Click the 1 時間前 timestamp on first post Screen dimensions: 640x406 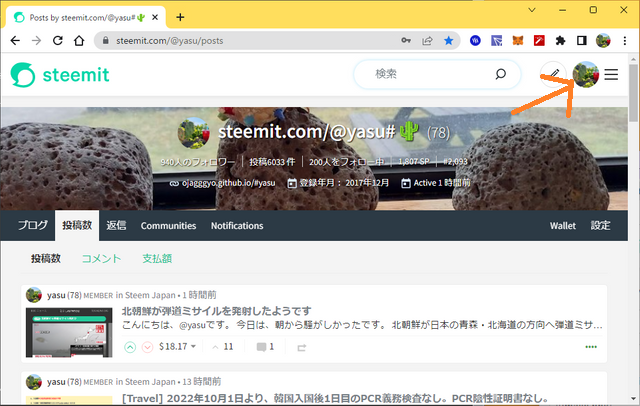coord(199,295)
